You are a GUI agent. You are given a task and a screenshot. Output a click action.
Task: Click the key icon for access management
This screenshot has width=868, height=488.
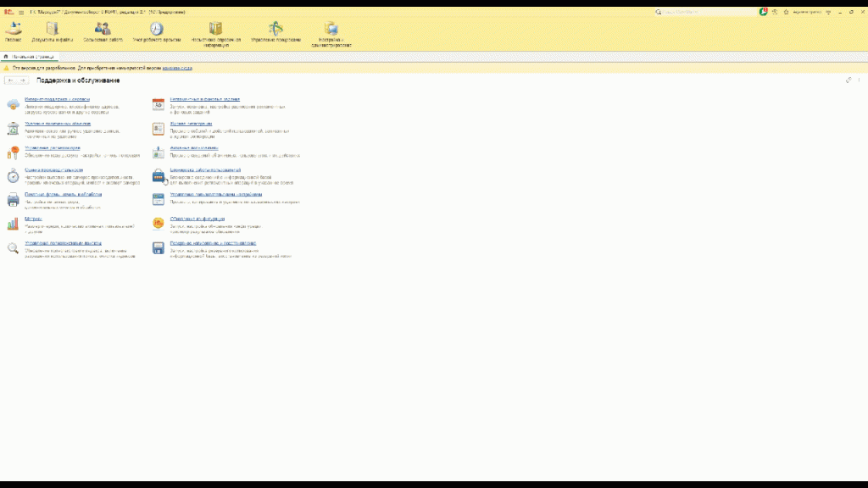14,152
